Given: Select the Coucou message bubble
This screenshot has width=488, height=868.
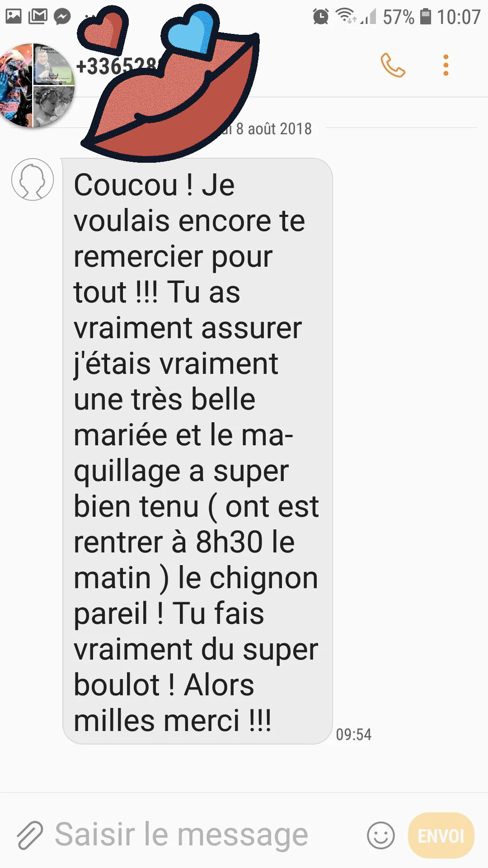Looking at the screenshot, I should pyautogui.click(x=197, y=451).
